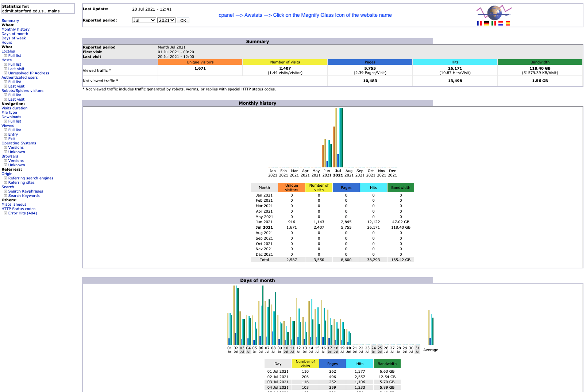Image resolution: width=586 pixels, height=392 pixels.
Task: Switch language using the French flag
Action: click(479, 23)
